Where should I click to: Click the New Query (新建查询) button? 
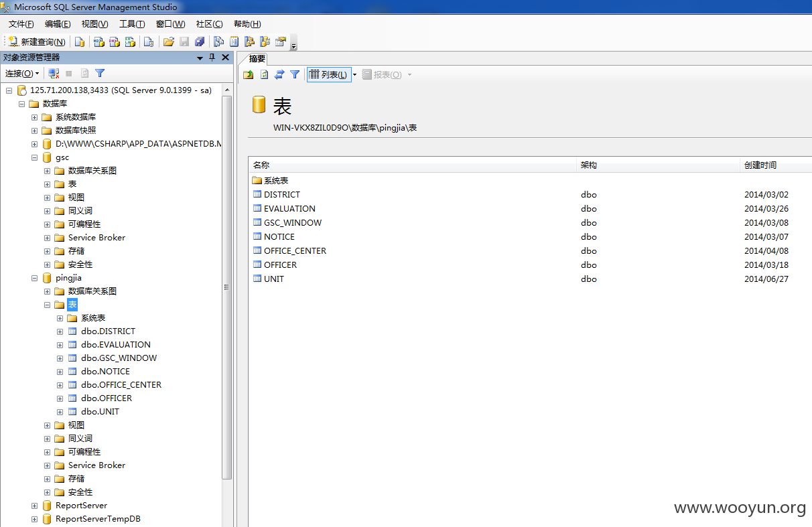37,42
